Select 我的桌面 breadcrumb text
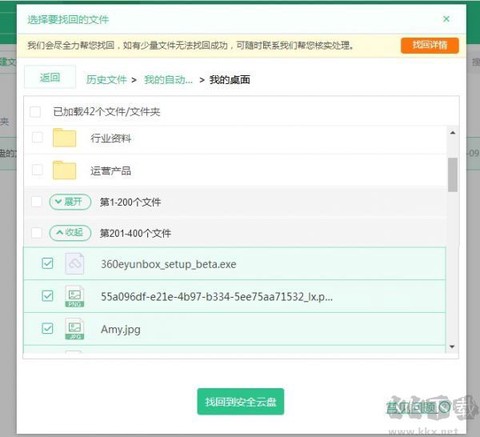The width and height of the screenshot is (480, 437). click(x=230, y=80)
